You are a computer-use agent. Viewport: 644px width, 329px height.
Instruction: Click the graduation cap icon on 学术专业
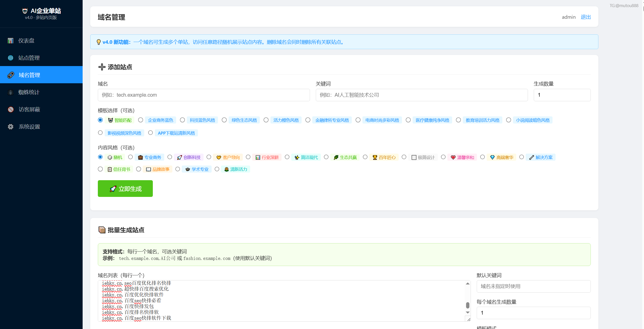click(x=188, y=169)
